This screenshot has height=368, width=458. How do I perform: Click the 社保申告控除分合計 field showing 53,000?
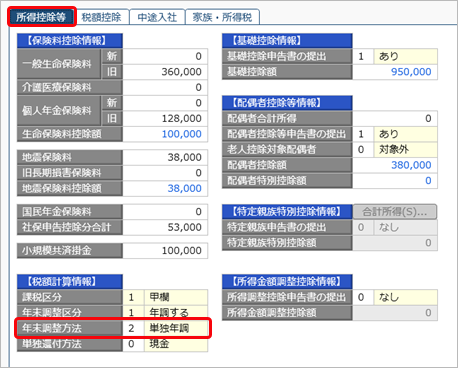point(165,227)
